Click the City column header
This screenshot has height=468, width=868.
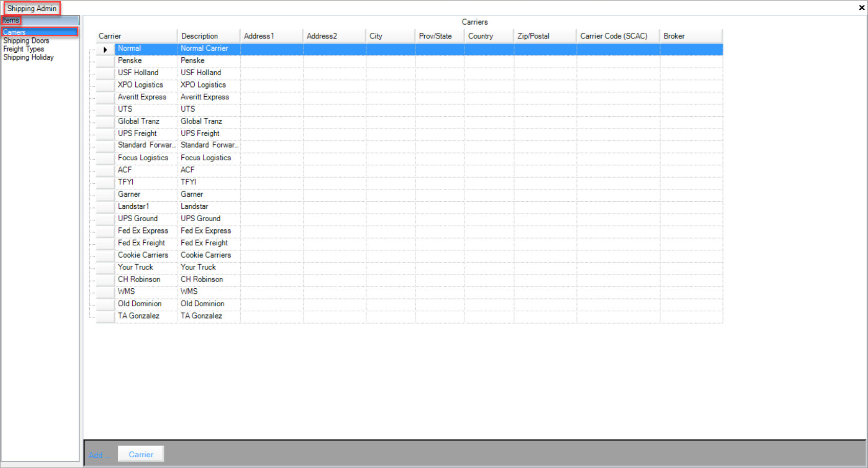click(x=390, y=36)
